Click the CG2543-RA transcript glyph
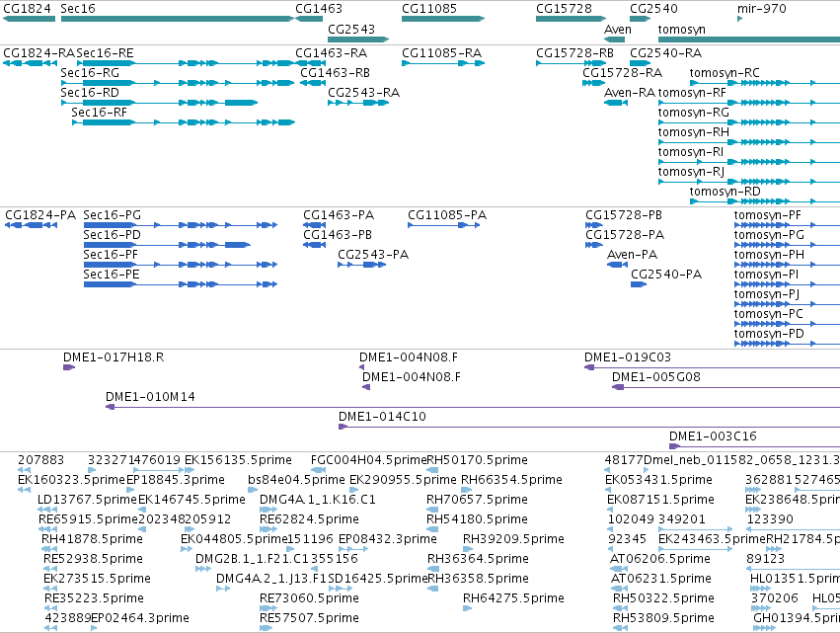The image size is (840, 633). pyautogui.click(x=358, y=103)
